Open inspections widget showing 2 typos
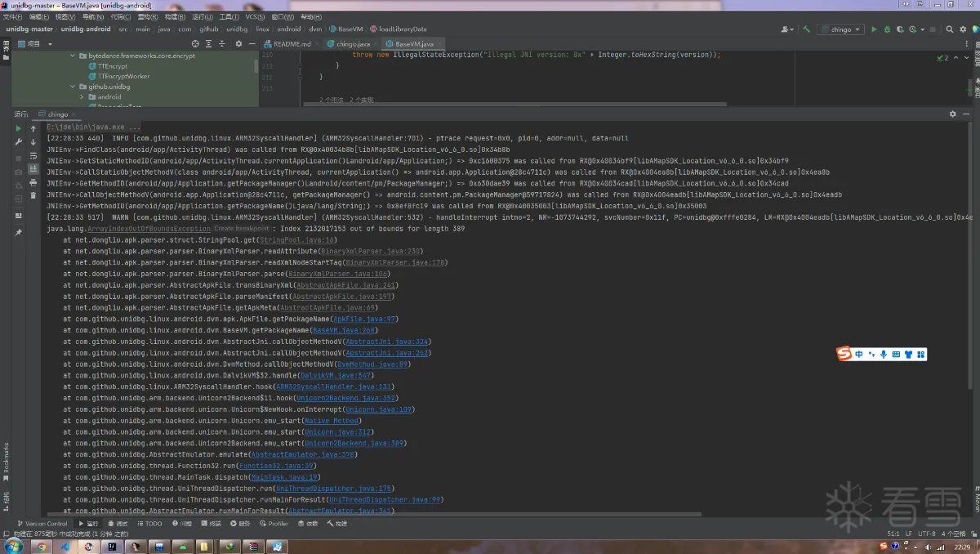 942,58
